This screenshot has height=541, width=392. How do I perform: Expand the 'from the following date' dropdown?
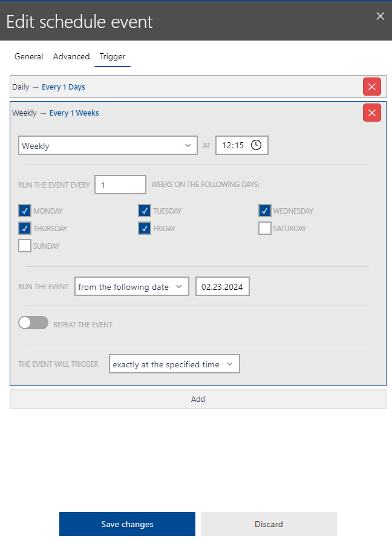pyautogui.click(x=132, y=287)
